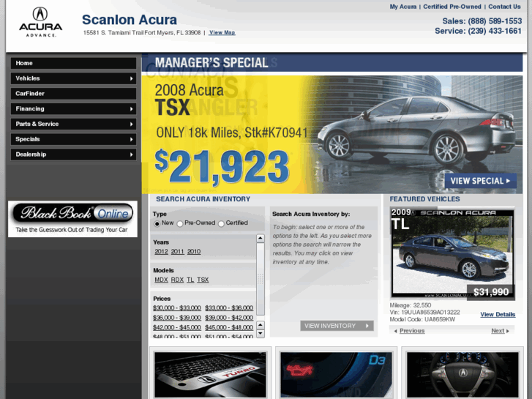Click the $31,990 price tag
This screenshot has height=399, width=532.
[x=491, y=292]
